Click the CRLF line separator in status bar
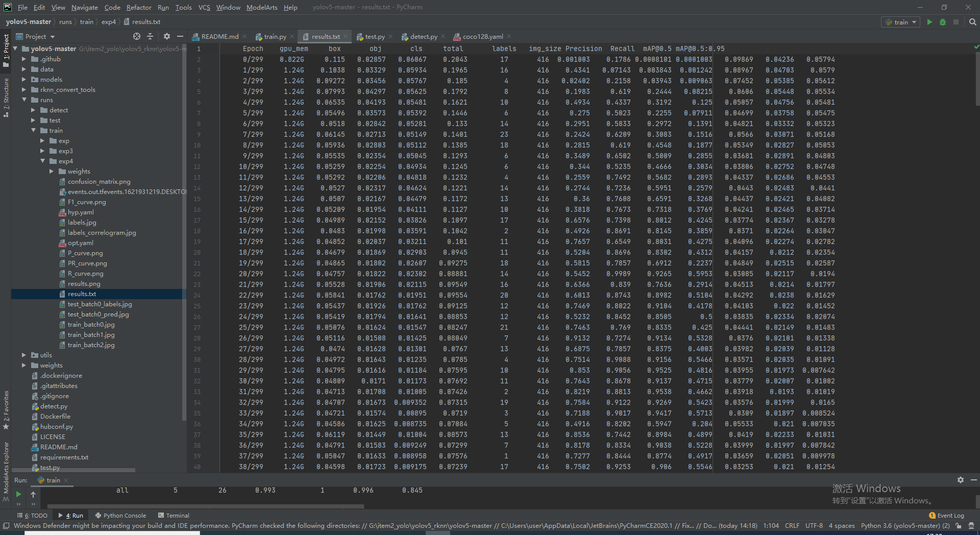980x535 pixels. pyautogui.click(x=792, y=526)
